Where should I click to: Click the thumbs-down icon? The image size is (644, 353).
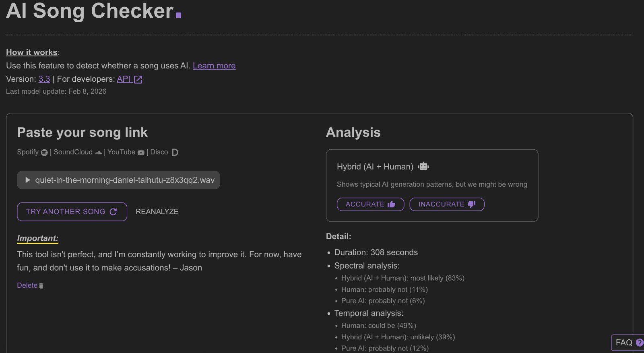click(471, 204)
